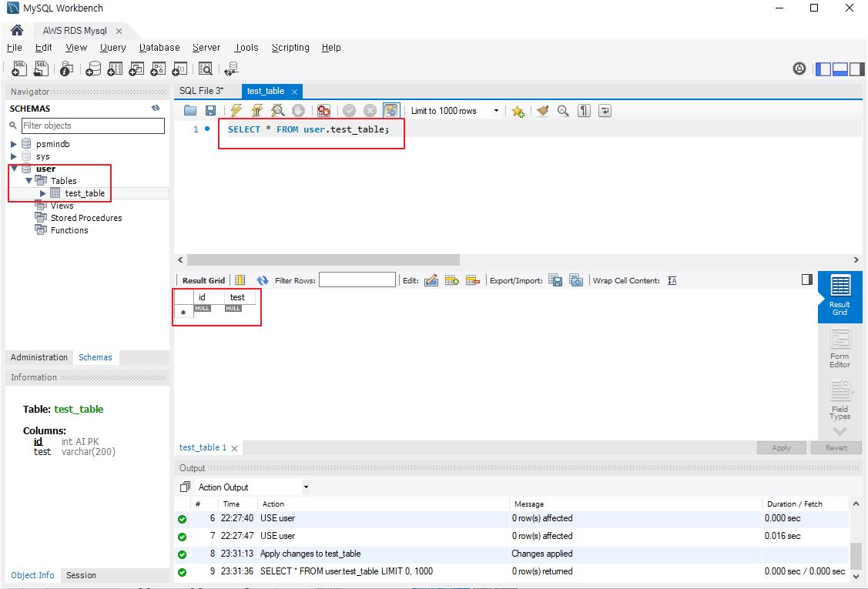
Task: Toggle display of invisible characters
Action: click(584, 111)
